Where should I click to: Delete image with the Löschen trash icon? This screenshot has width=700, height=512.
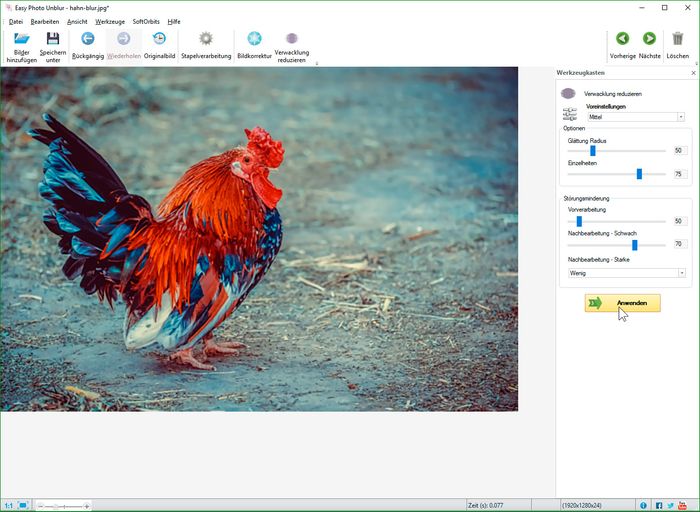[677, 39]
